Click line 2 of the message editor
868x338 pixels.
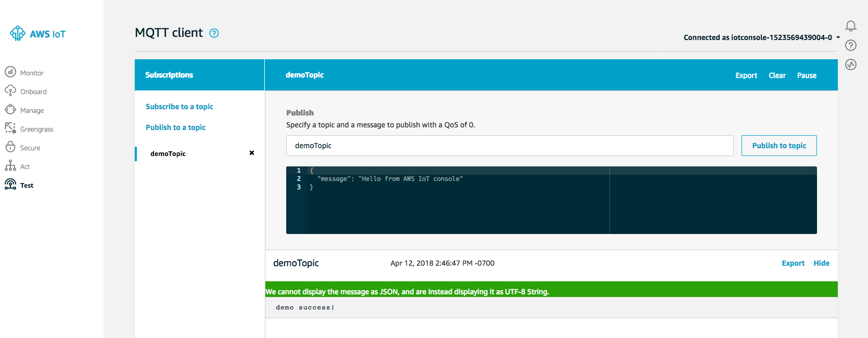(x=390, y=179)
